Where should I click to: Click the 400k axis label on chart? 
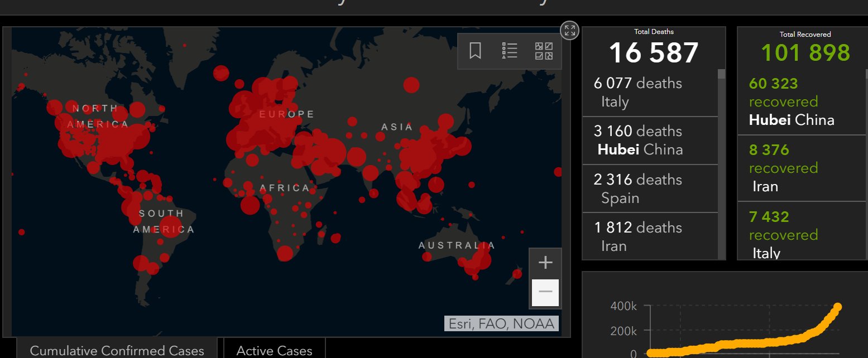[x=624, y=306]
